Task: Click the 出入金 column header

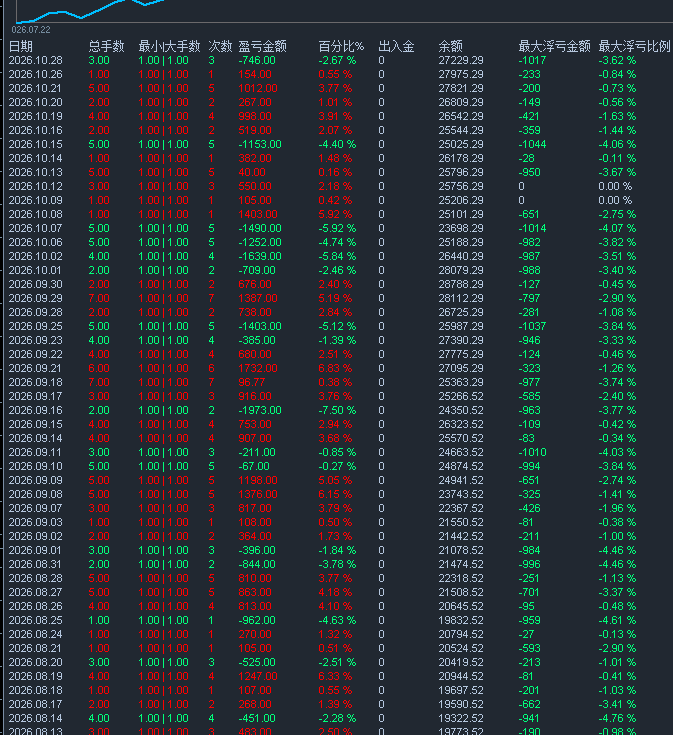Action: pos(396,46)
